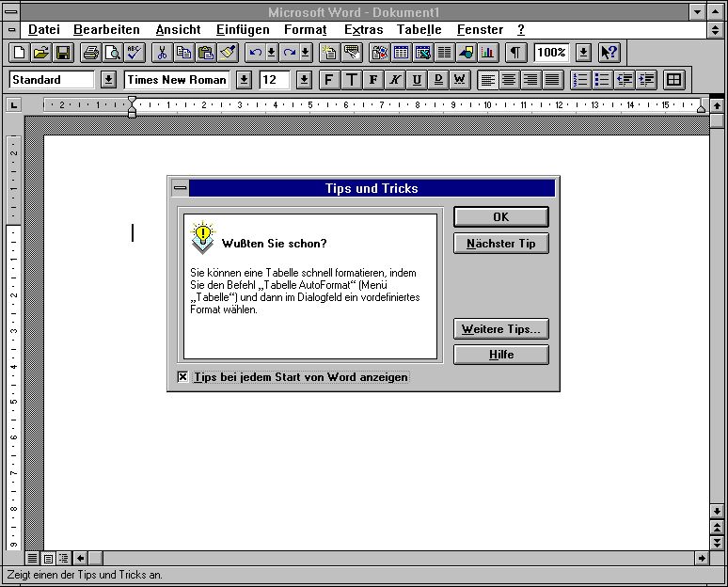The height and width of the screenshot is (587, 728).
Task: Open print preview (page with magnifier)
Action: (112, 53)
